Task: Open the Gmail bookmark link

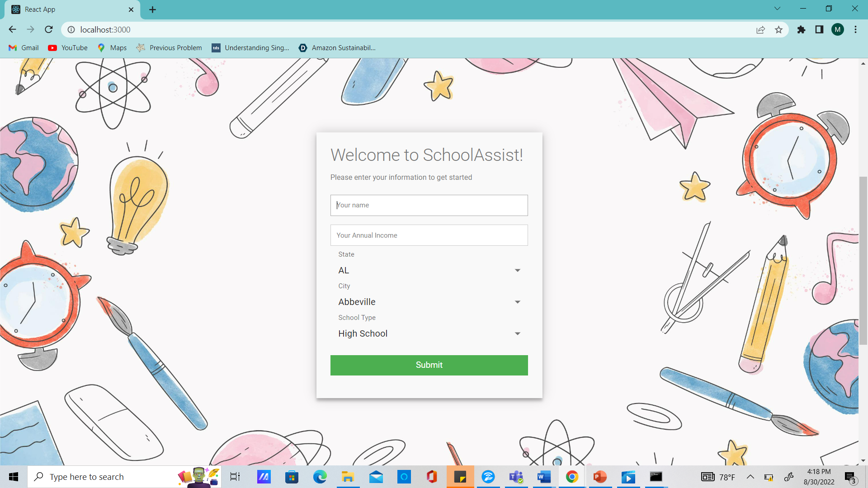Action: (24, 48)
